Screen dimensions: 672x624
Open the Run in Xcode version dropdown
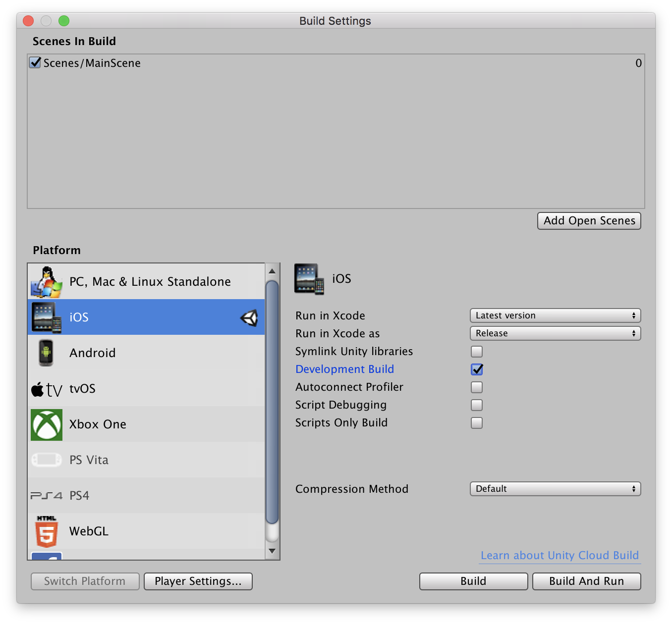[555, 315]
